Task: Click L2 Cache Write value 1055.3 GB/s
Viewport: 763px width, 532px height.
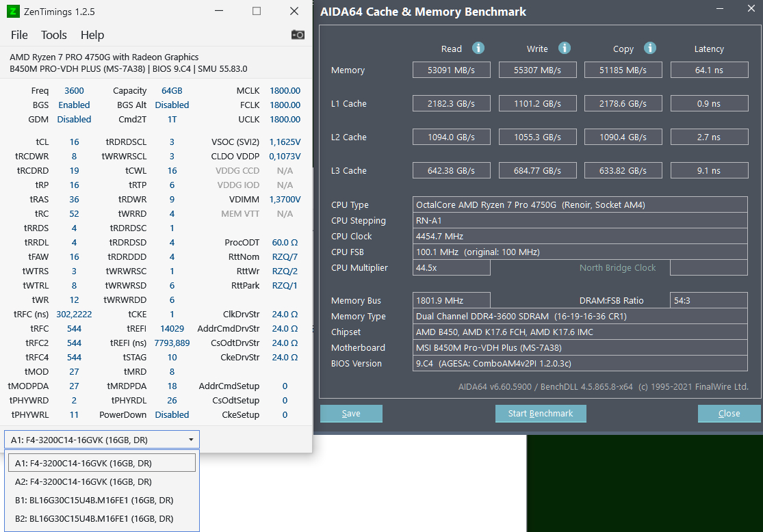Action: (x=538, y=137)
